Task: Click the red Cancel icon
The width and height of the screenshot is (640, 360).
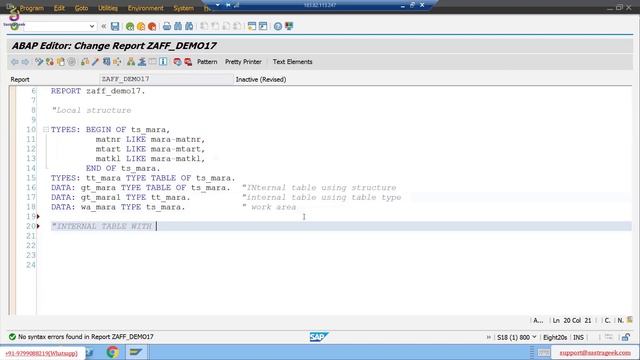Action: tap(152, 27)
